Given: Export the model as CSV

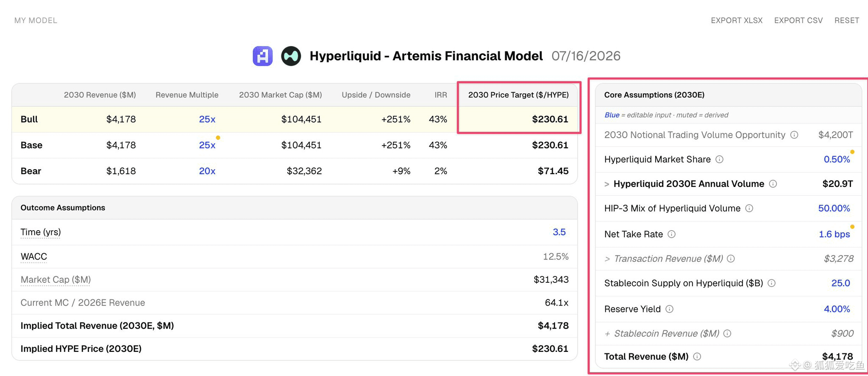Looking at the screenshot, I should click(x=798, y=20).
